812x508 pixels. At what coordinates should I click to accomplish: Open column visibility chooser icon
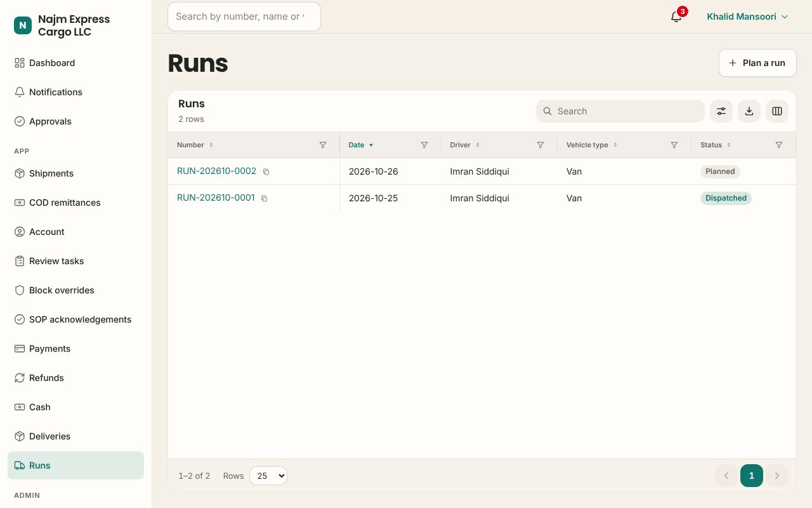coord(777,111)
